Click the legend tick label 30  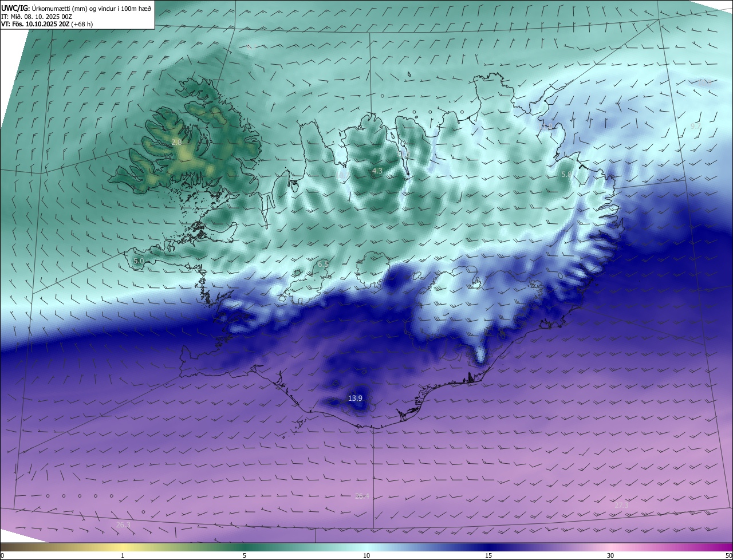tap(610, 555)
